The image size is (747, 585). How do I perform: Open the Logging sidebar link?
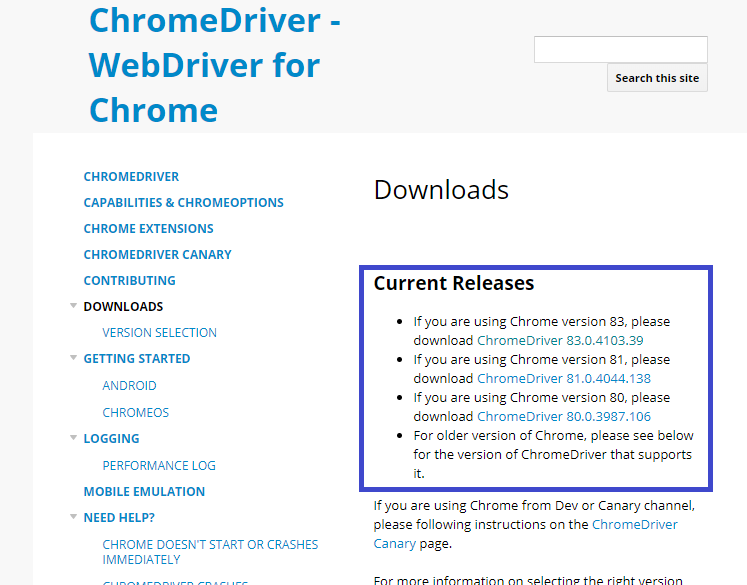click(111, 438)
